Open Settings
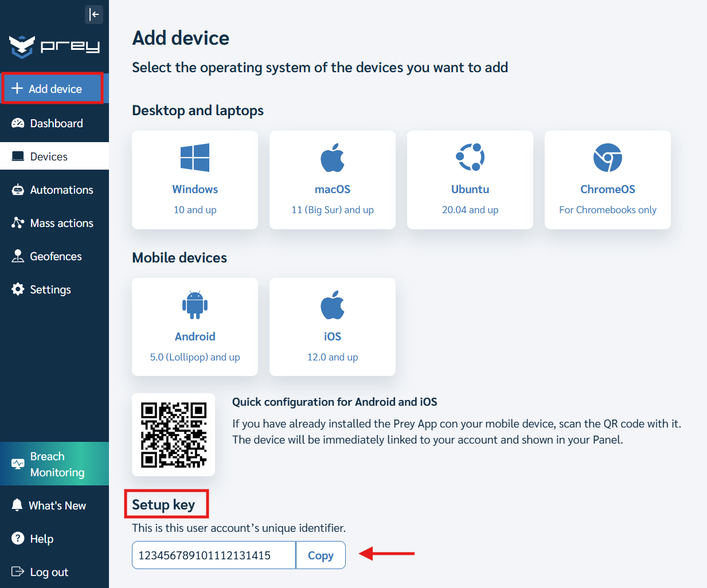The image size is (707, 588). pos(54,289)
